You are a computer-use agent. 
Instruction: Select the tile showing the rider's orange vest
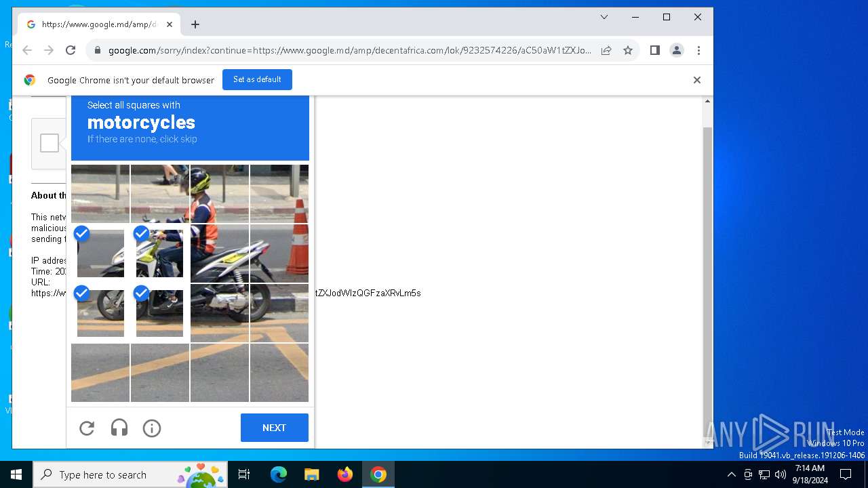pos(220,253)
